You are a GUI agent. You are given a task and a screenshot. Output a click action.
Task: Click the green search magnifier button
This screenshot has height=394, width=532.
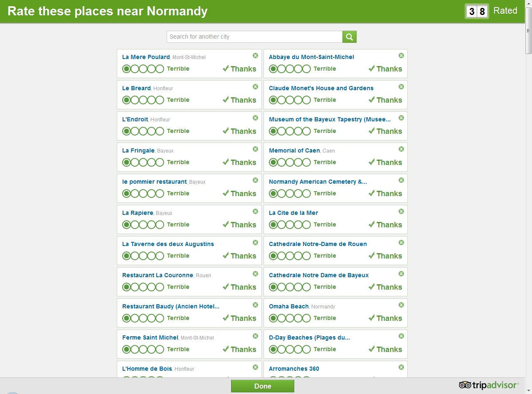click(350, 37)
